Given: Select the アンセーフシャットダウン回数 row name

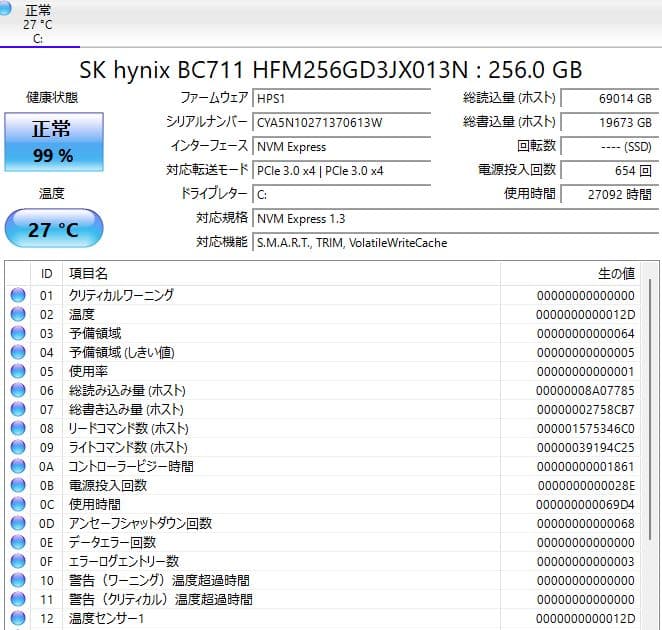Looking at the screenshot, I should click(x=140, y=523).
